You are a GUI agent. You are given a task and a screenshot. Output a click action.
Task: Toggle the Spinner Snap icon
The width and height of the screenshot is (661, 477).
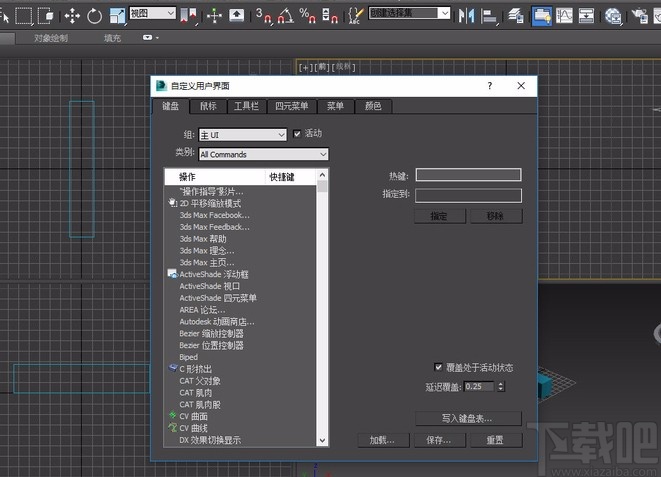click(330, 16)
